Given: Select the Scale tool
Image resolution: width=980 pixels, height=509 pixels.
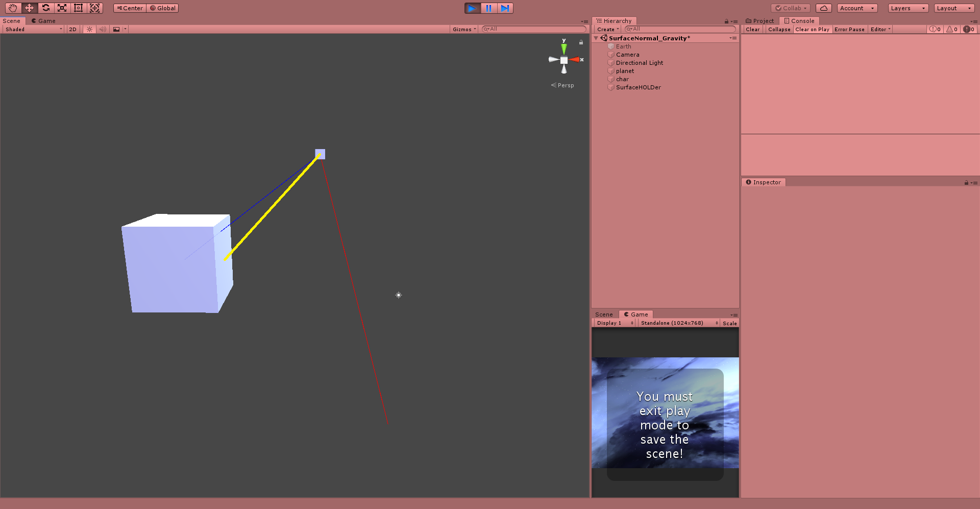Looking at the screenshot, I should coord(62,8).
